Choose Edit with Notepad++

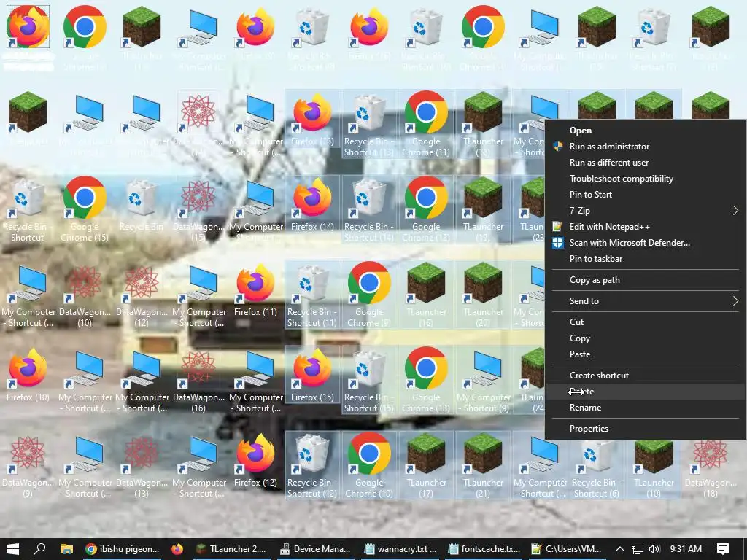click(646, 227)
